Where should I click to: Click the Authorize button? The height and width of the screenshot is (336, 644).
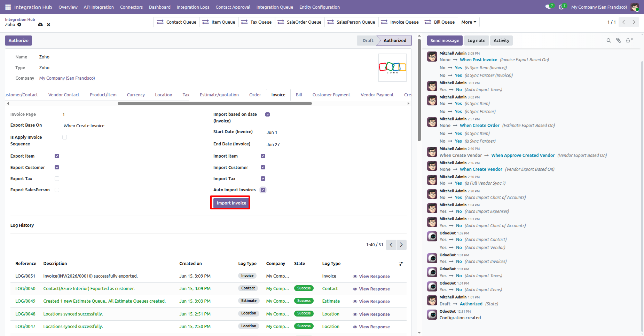coord(18,41)
